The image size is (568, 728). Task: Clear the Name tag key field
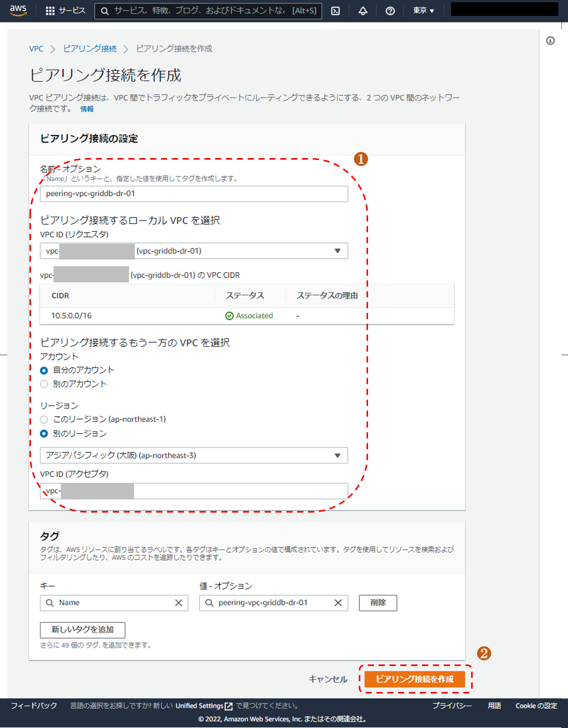[178, 603]
